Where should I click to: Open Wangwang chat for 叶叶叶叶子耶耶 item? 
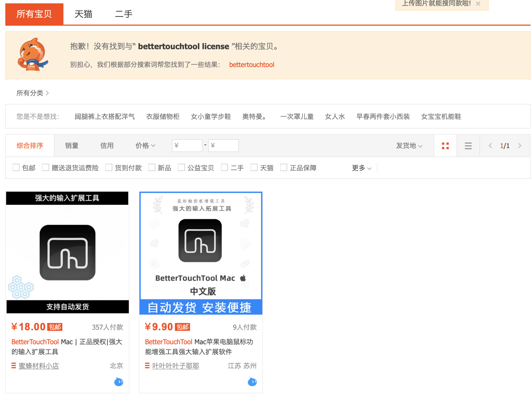pos(252,382)
